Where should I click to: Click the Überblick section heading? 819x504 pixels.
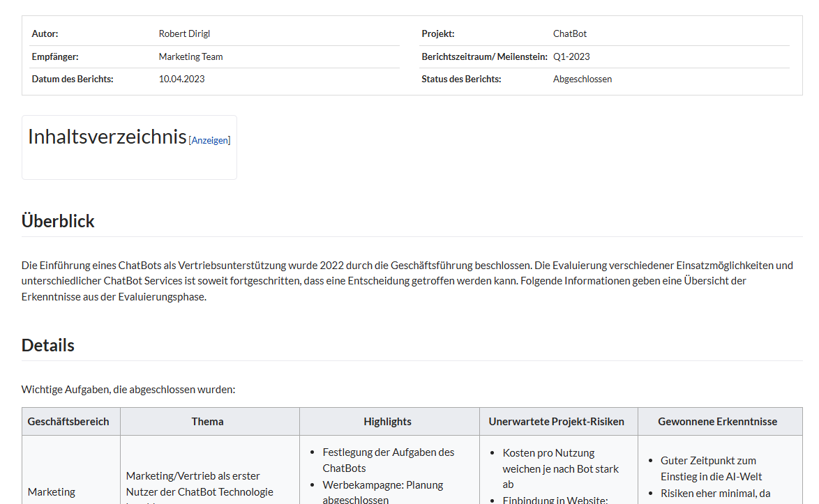(x=58, y=221)
